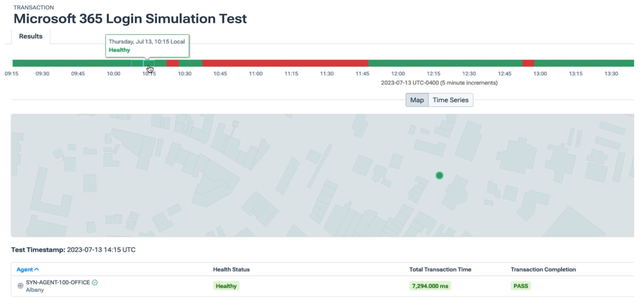
Task: Click the Transaction Completion column header
Action: (x=543, y=270)
